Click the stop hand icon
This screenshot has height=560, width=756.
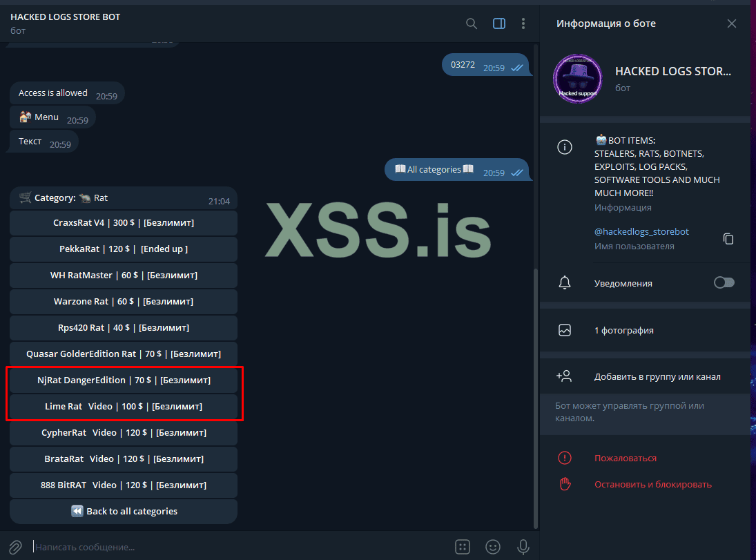[565, 484]
